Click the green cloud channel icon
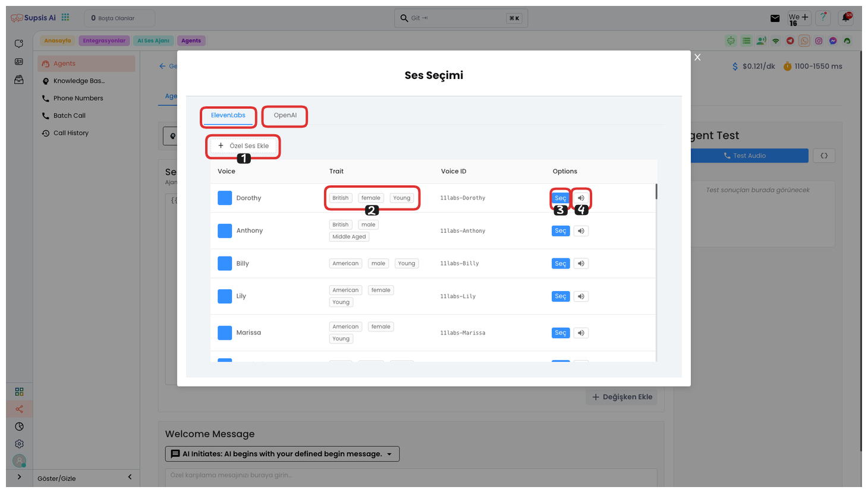The width and height of the screenshot is (868, 493). tap(847, 41)
